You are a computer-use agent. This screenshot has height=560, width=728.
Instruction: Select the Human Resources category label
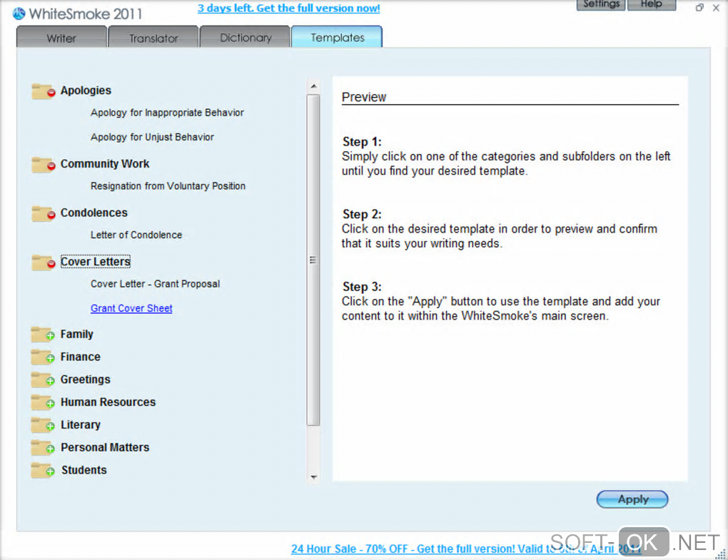(x=108, y=402)
